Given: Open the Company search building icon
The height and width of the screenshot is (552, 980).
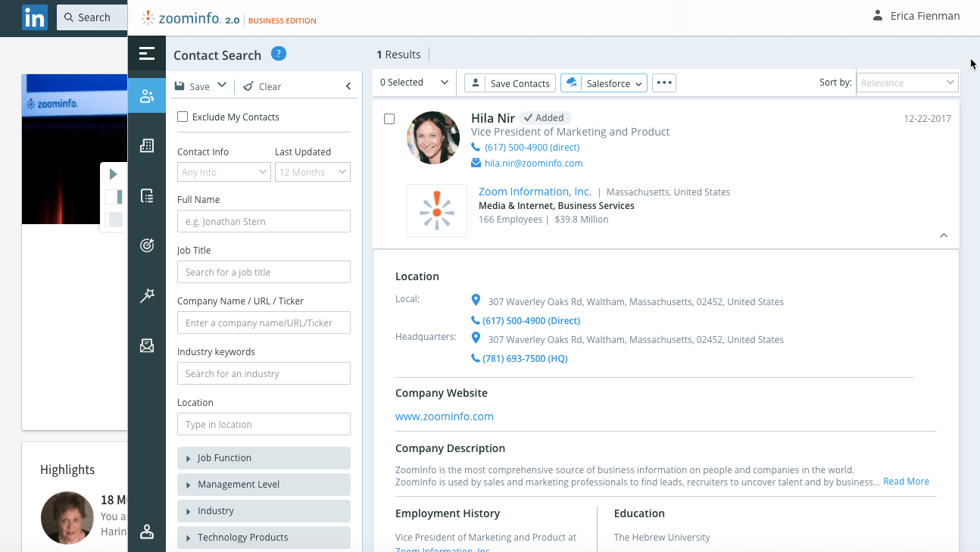Looking at the screenshot, I should click(147, 146).
